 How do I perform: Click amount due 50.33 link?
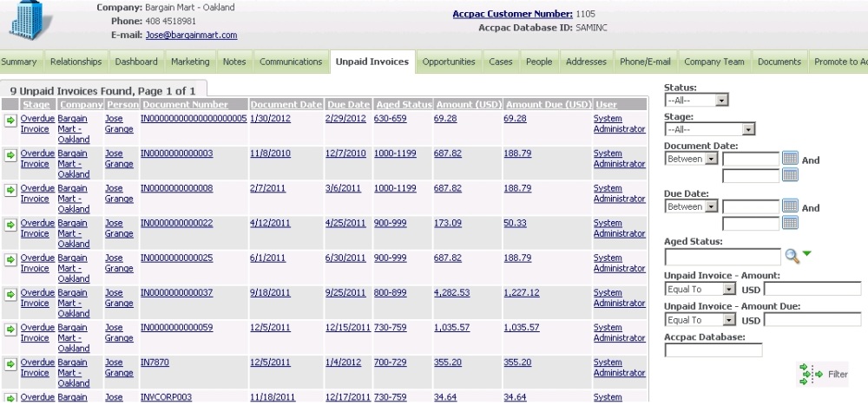coord(515,223)
